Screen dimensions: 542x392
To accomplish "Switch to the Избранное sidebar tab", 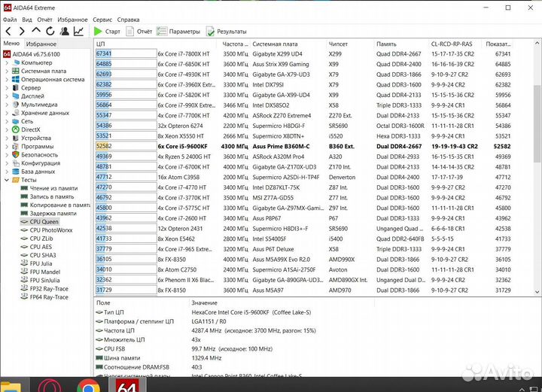I will pos(41,44).
